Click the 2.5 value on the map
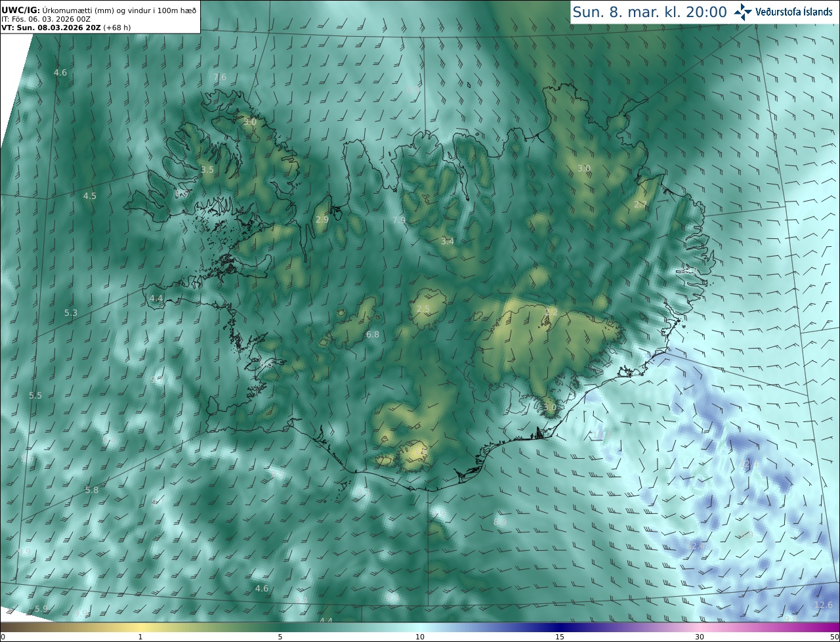 tap(423, 309)
